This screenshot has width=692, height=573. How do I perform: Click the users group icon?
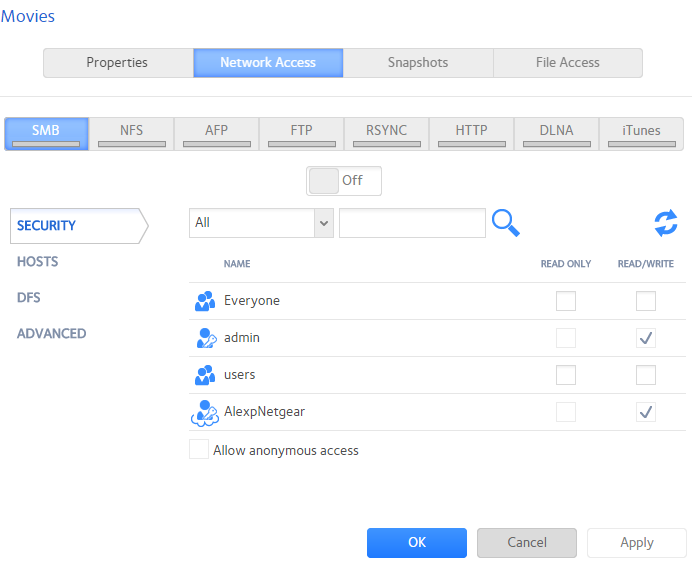205,375
